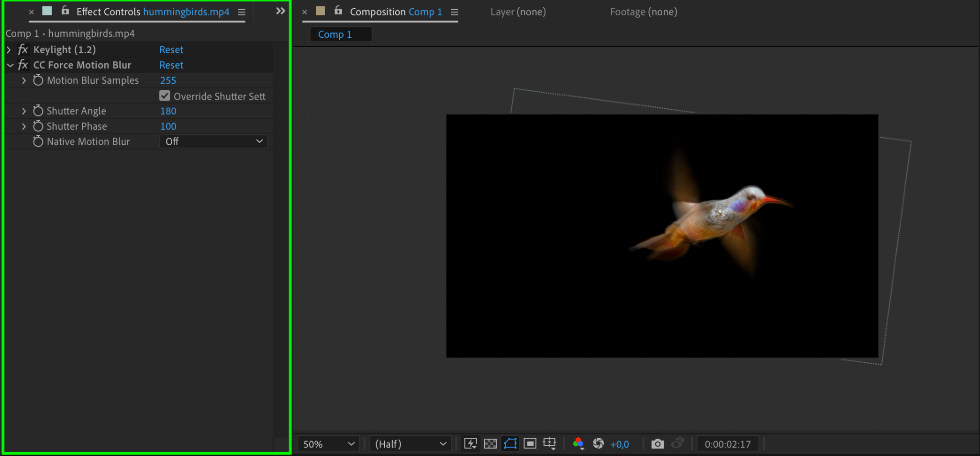Open the Composition panel menu icon
The height and width of the screenshot is (456, 980).
pyautogui.click(x=455, y=12)
